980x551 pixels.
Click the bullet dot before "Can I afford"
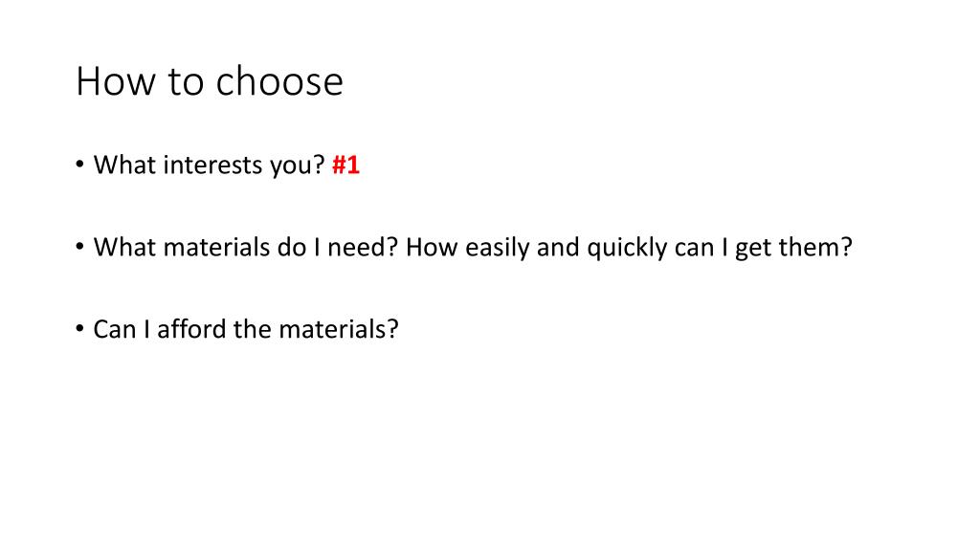point(80,329)
